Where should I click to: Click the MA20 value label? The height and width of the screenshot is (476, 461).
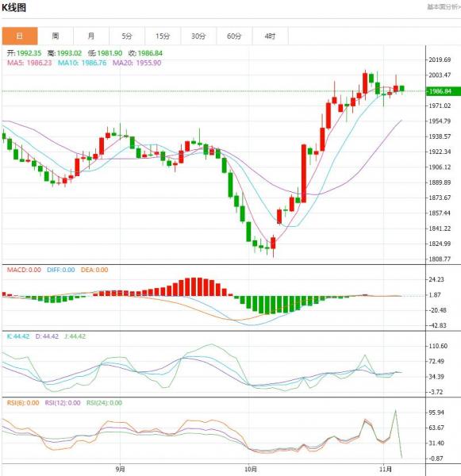137,63
